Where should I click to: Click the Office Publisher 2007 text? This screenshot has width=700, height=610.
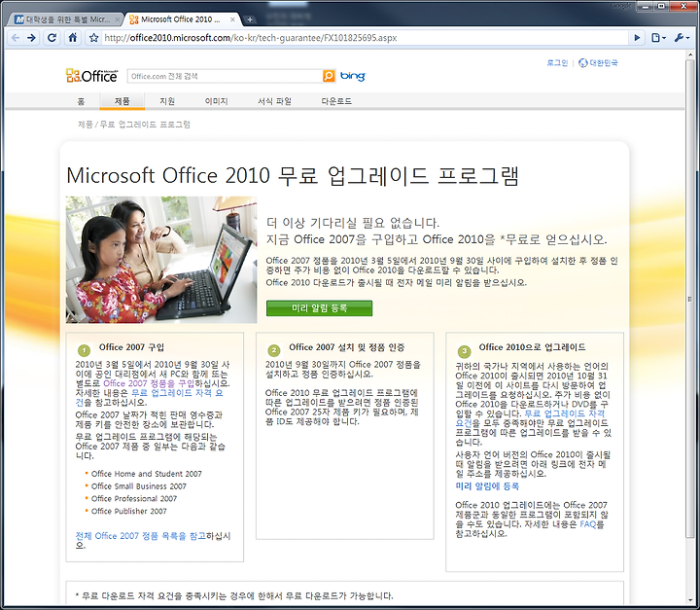coord(129,511)
